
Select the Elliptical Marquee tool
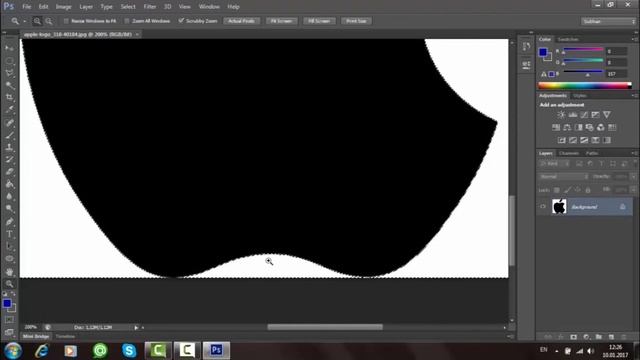[x=9, y=61]
